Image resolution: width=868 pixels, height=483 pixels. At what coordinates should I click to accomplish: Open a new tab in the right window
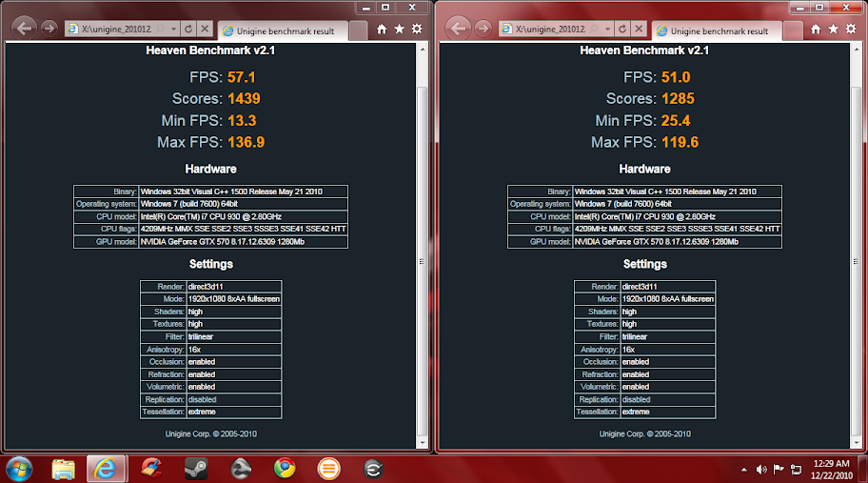(x=792, y=31)
